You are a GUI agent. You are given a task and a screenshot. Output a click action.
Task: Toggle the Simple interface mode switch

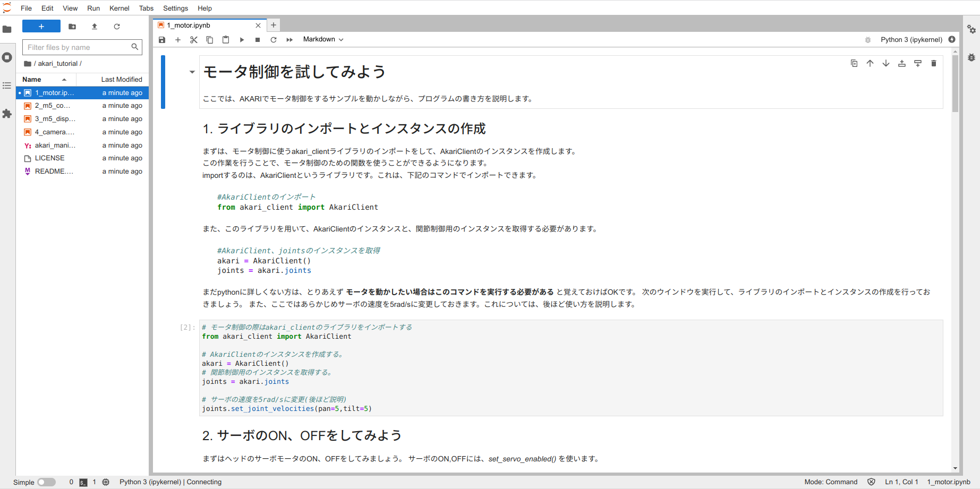click(46, 482)
